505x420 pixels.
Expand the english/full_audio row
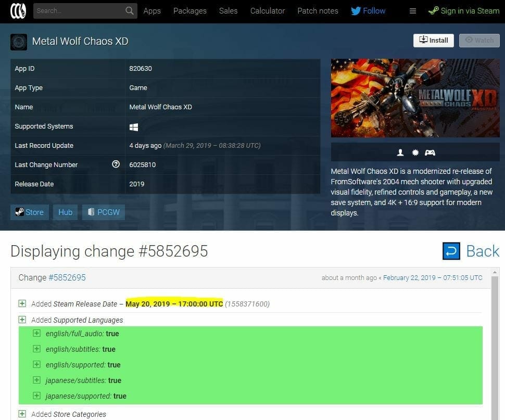[x=36, y=334]
